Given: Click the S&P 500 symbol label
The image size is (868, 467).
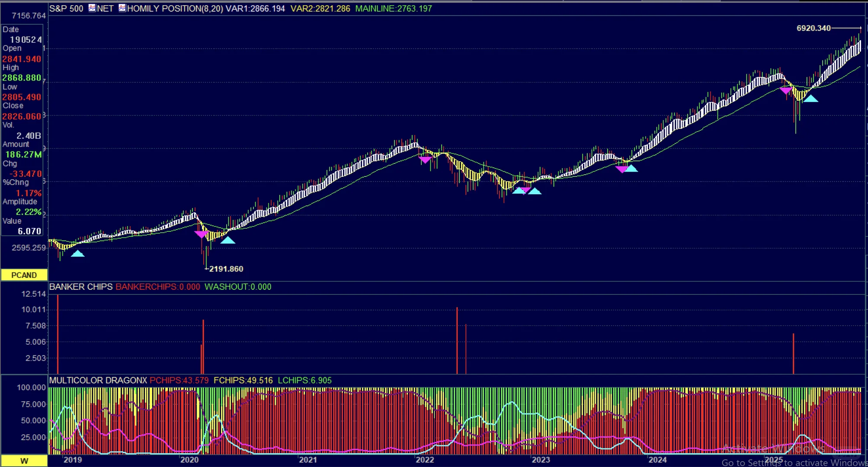Looking at the screenshot, I should tap(66, 8).
